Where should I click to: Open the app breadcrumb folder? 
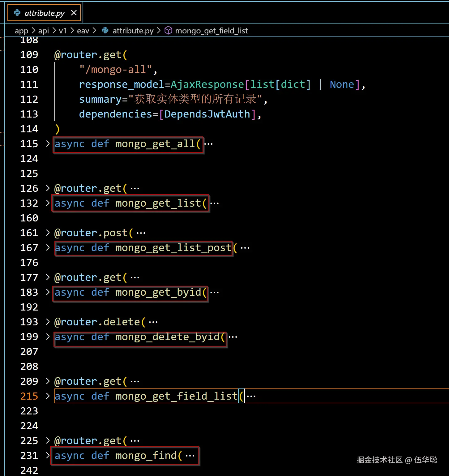click(x=21, y=31)
